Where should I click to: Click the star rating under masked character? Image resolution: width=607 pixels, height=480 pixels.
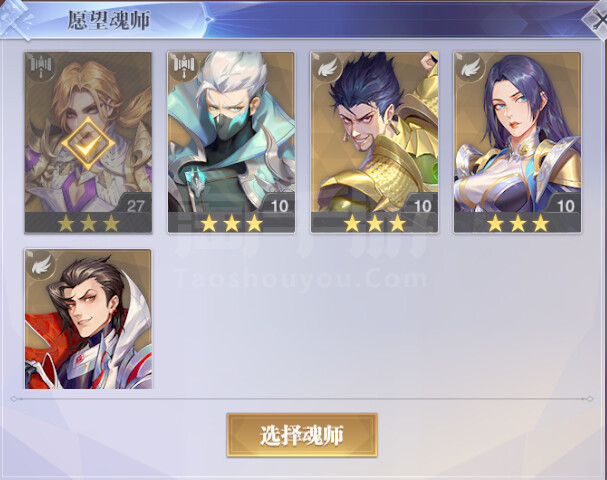pyautogui.click(x=231, y=223)
